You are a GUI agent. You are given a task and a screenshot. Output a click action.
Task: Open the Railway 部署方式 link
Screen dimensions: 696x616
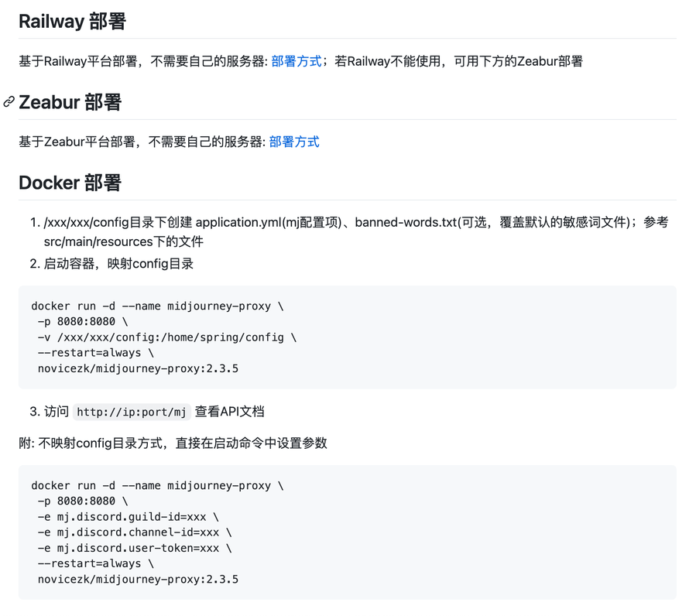(x=296, y=61)
